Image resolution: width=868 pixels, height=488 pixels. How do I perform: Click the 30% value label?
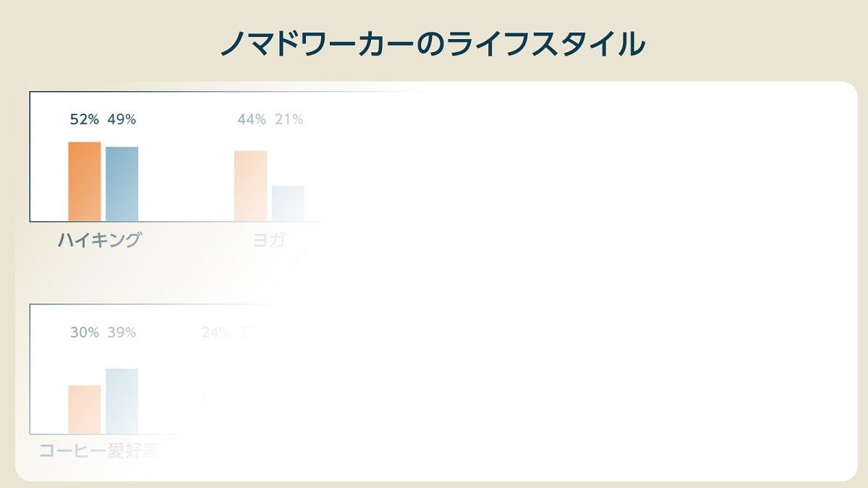tap(85, 333)
